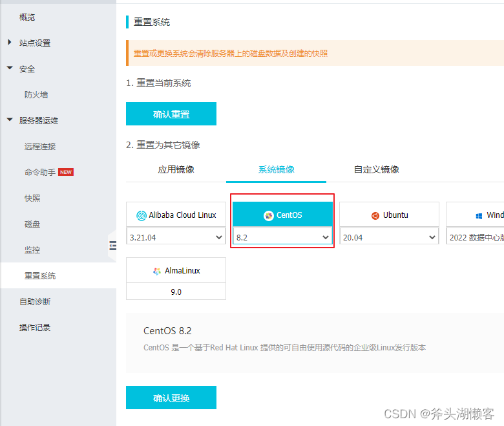The width and height of the screenshot is (504, 426).
Task: Select the AlmaLinux image card
Action: (x=176, y=270)
